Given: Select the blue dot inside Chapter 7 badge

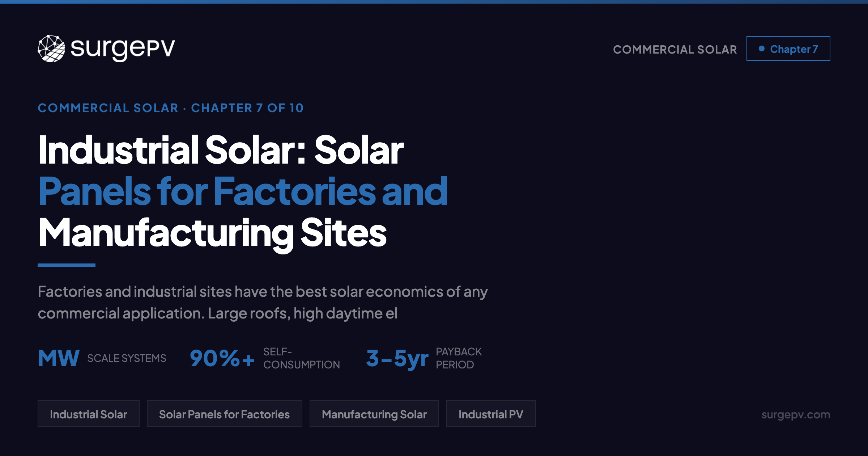Looking at the screenshot, I should point(762,48).
